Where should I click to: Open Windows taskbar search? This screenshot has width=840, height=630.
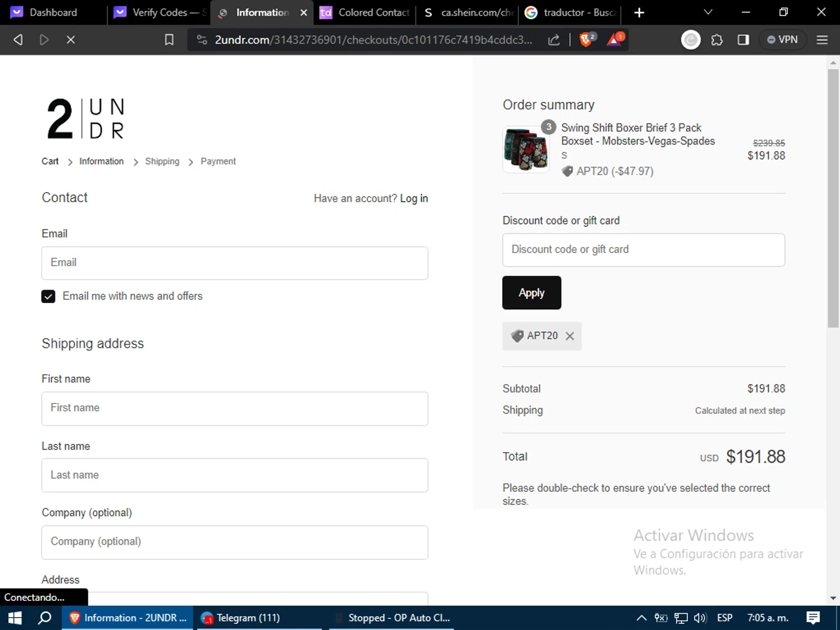click(44, 618)
